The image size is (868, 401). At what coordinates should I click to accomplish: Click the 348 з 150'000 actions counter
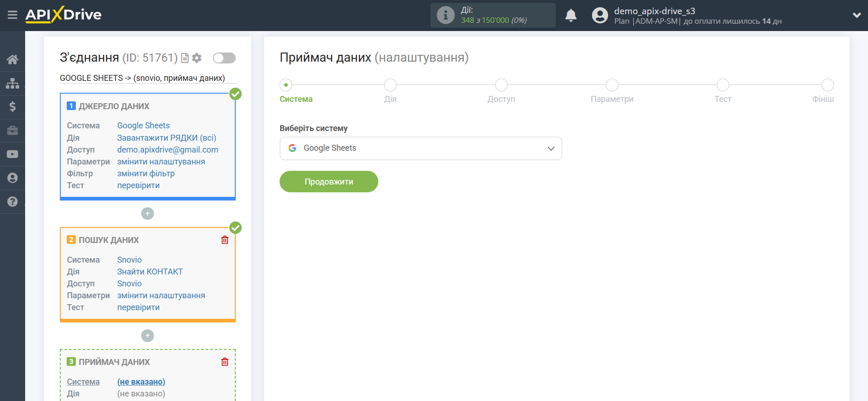point(494,20)
